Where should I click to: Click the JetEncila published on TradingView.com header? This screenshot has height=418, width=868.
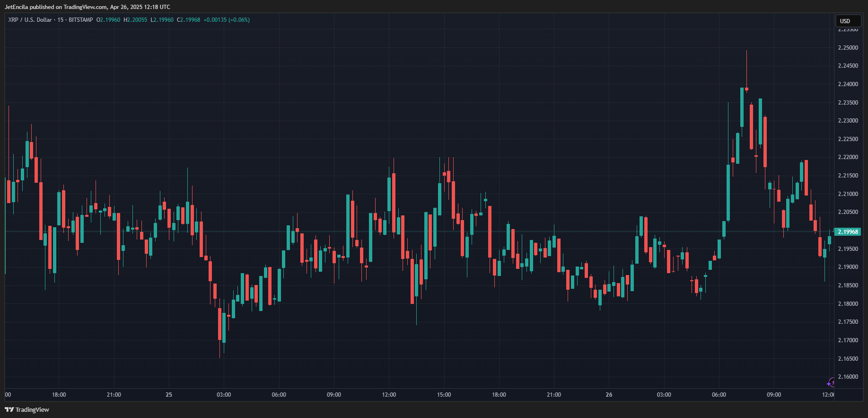88,7
